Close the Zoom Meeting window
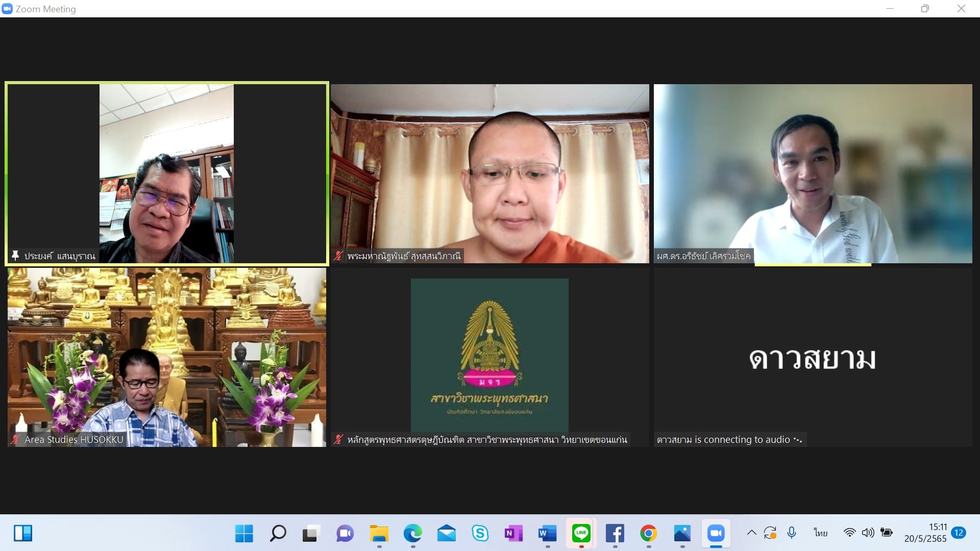This screenshot has width=980, height=551. coord(961,9)
